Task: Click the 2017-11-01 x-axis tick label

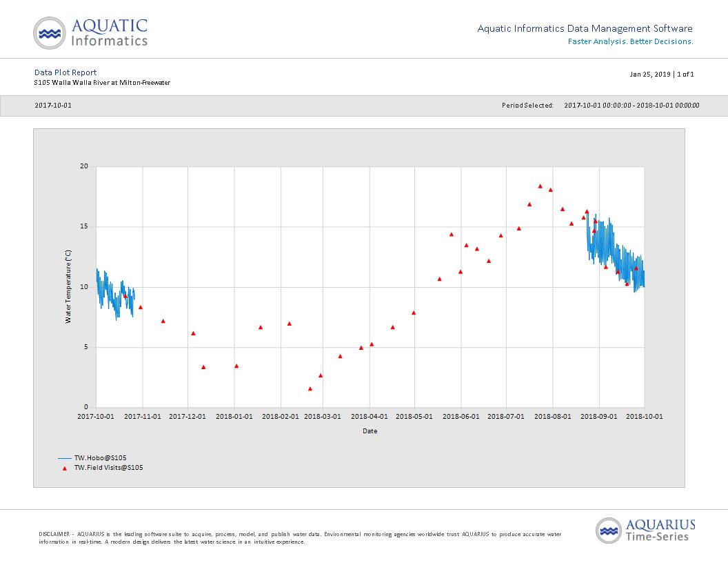Action: [x=143, y=417]
